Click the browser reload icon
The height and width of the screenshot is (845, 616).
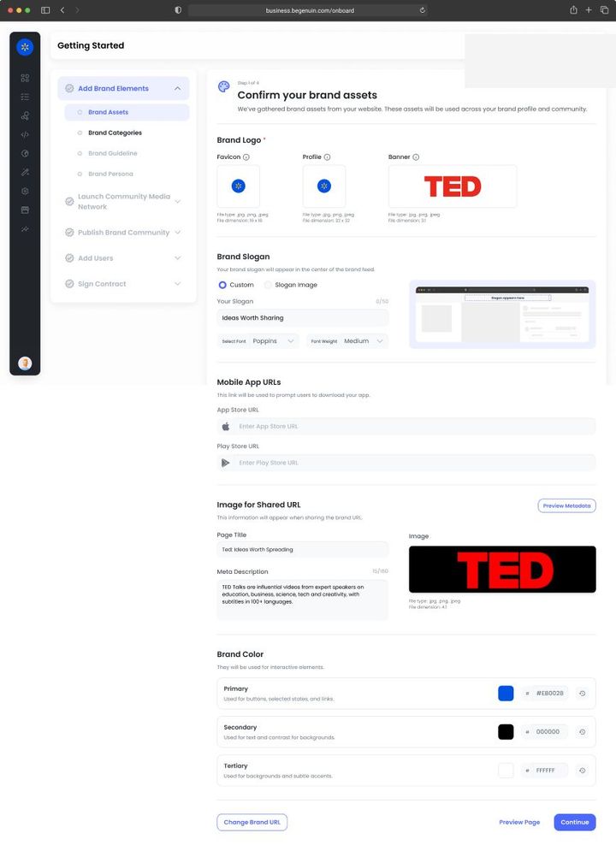point(423,10)
